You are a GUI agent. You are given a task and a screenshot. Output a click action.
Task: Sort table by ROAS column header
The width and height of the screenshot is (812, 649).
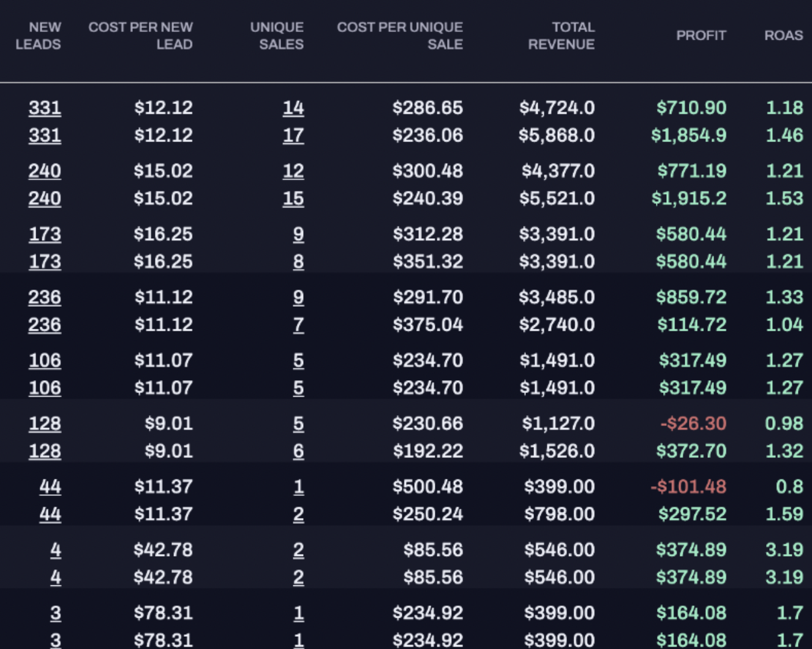click(x=783, y=36)
